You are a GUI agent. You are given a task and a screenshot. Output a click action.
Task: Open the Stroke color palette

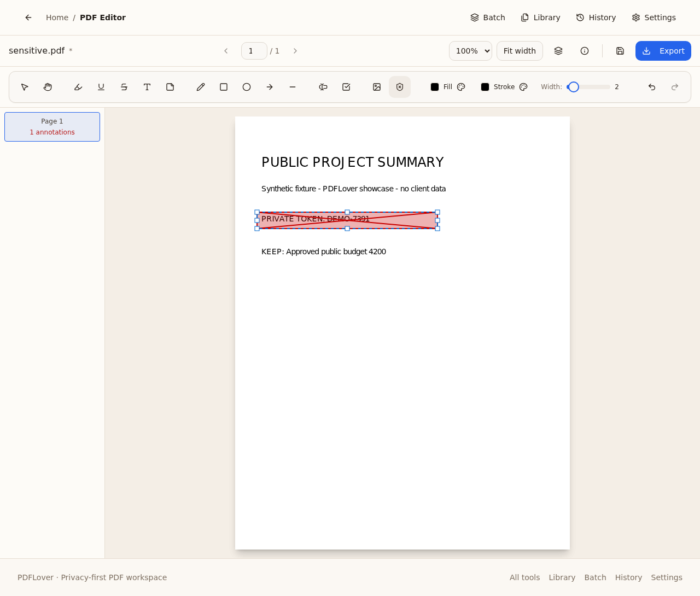pos(523,87)
